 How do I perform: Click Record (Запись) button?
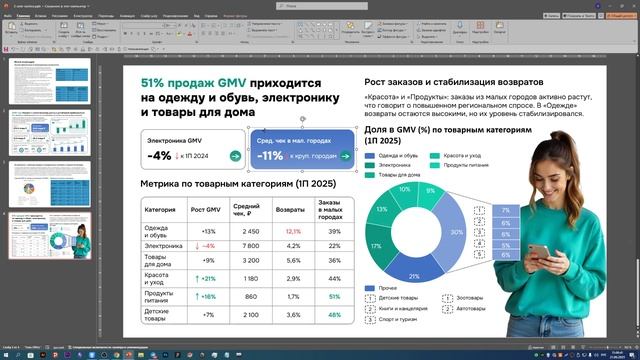pyautogui.click(x=551, y=16)
